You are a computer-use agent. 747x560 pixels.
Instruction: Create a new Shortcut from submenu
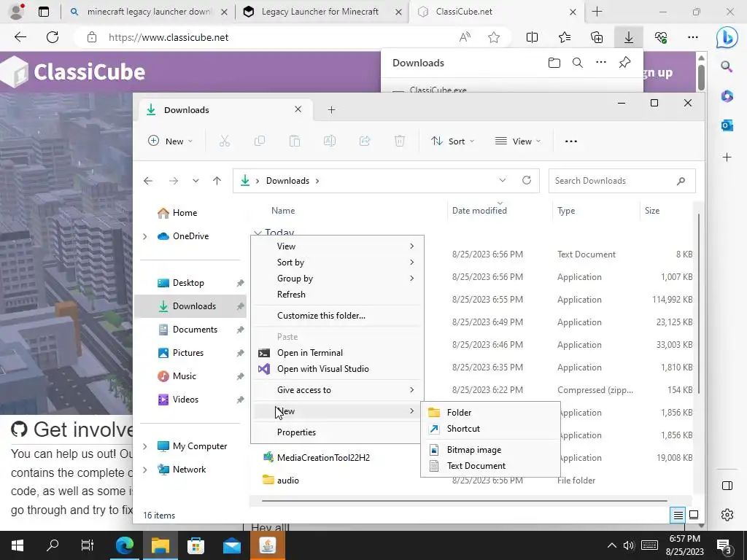(490, 429)
